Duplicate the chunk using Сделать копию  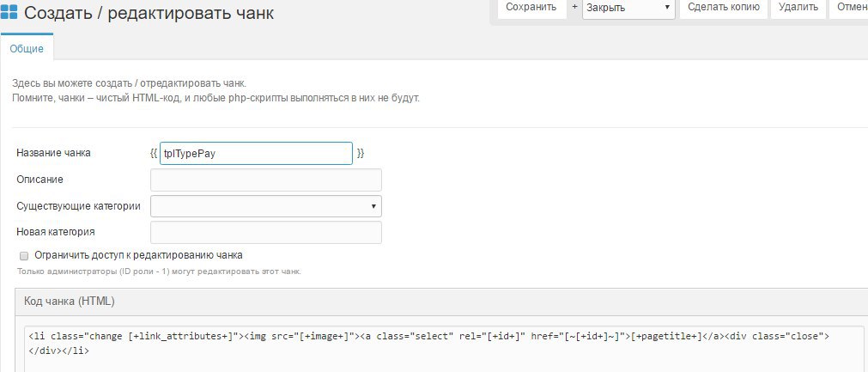(x=724, y=8)
